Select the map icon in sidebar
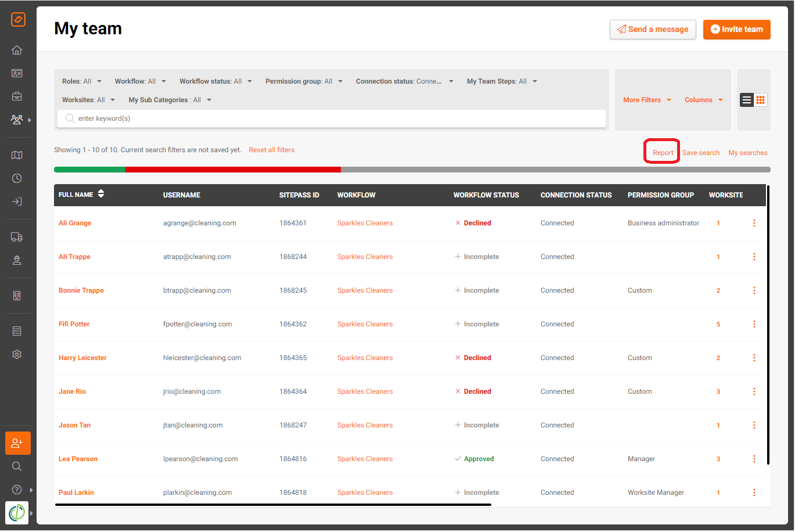 pyautogui.click(x=17, y=155)
